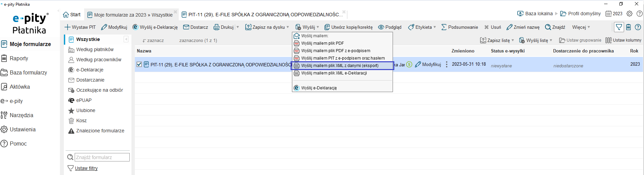Open e-pity in the sidebar

pos(12,101)
